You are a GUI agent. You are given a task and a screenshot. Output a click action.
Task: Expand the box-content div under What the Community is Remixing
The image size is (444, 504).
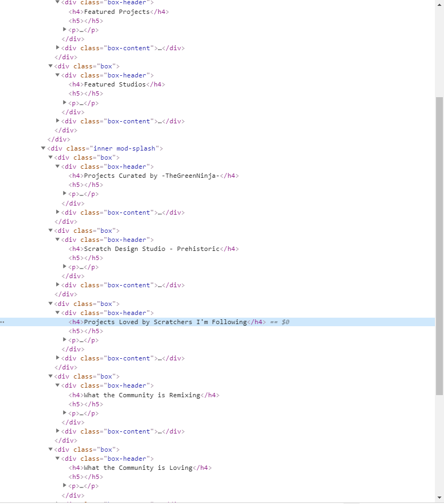57,431
